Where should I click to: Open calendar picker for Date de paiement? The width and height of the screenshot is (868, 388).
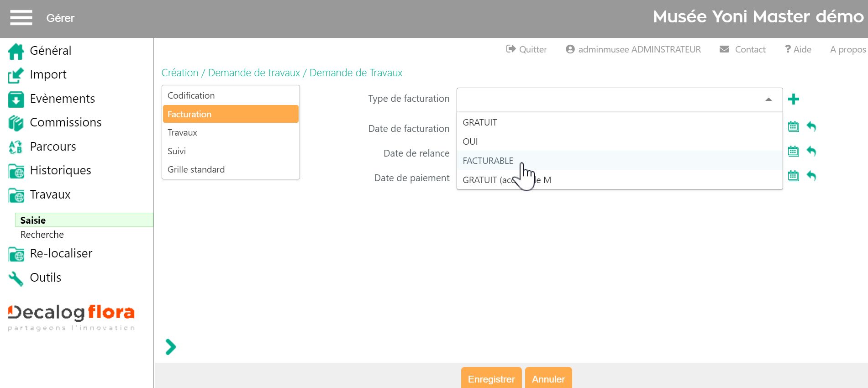click(794, 176)
